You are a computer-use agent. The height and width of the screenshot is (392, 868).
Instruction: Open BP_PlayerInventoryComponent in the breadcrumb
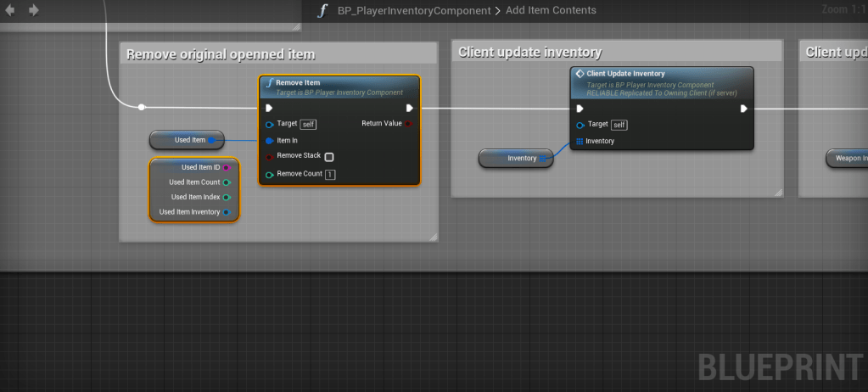click(414, 10)
